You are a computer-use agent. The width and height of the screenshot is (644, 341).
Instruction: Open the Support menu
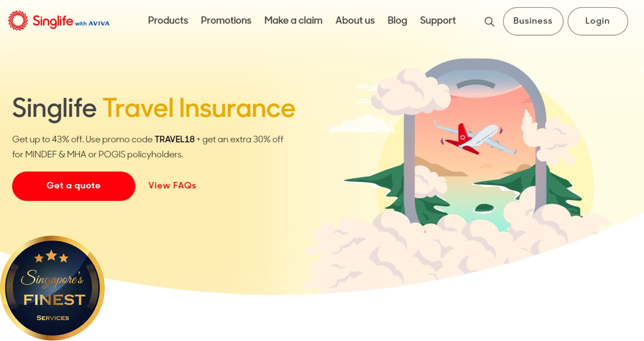tap(438, 20)
